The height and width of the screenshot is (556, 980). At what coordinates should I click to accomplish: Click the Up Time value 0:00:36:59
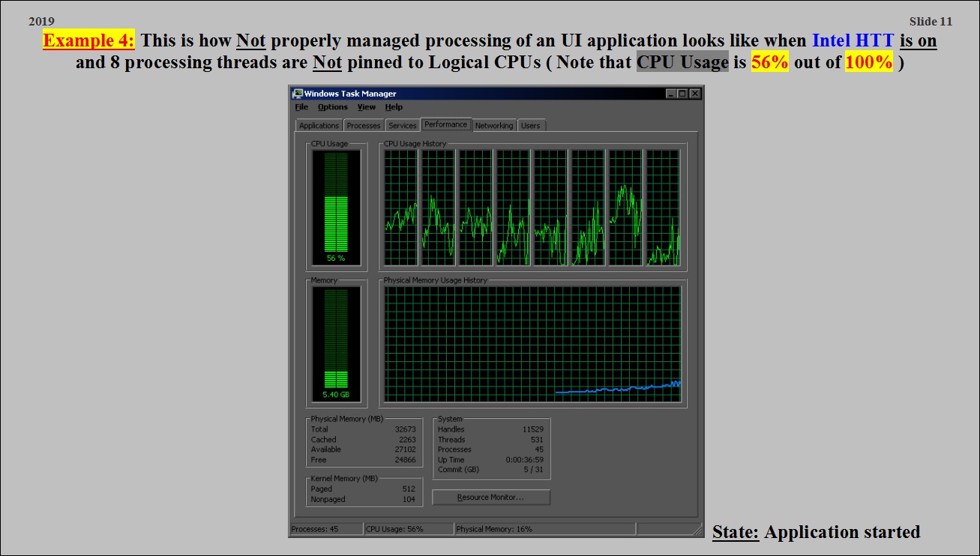[525, 460]
